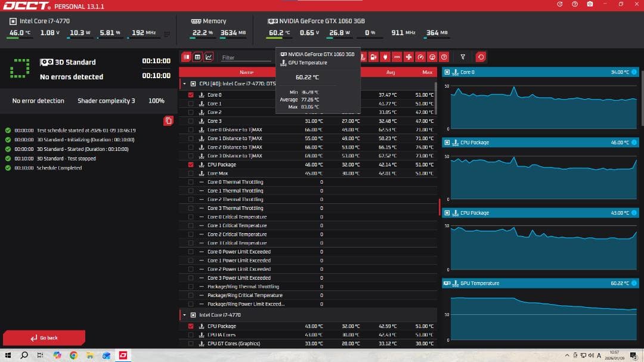Copy the test log with the red clipboard icon
Screen dimensions: 644x362
click(168, 121)
